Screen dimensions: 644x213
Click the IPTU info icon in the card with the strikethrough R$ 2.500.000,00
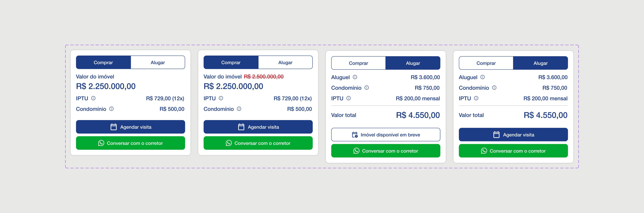(x=221, y=98)
